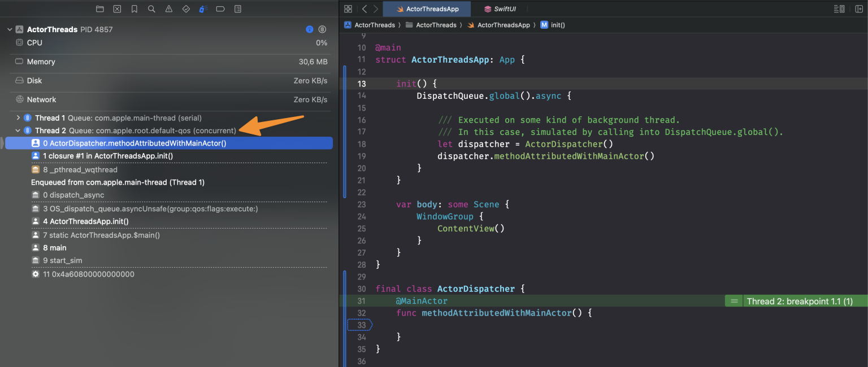The image size is (868, 367).
Task: Select the Source Control navigator icon
Action: (x=117, y=8)
